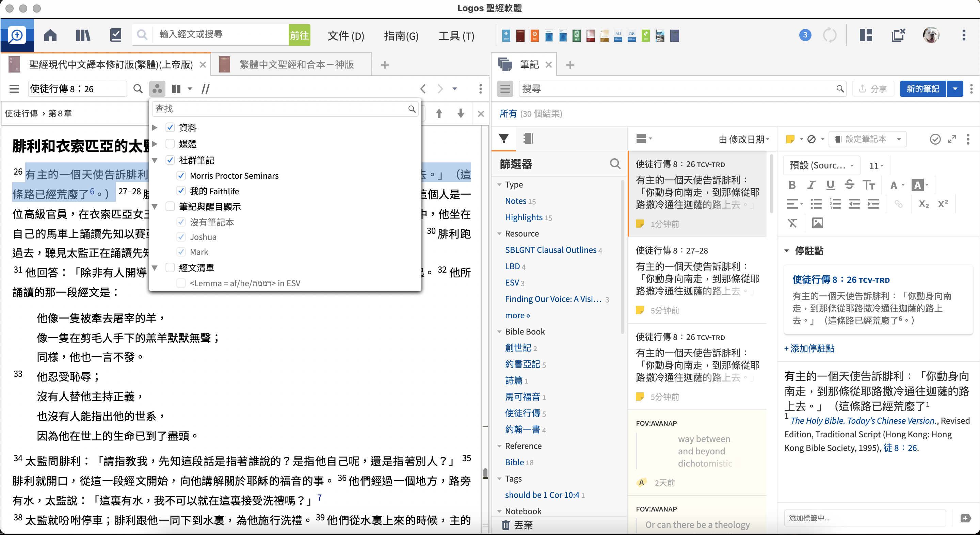Click the interlinear double-slash icon

206,88
